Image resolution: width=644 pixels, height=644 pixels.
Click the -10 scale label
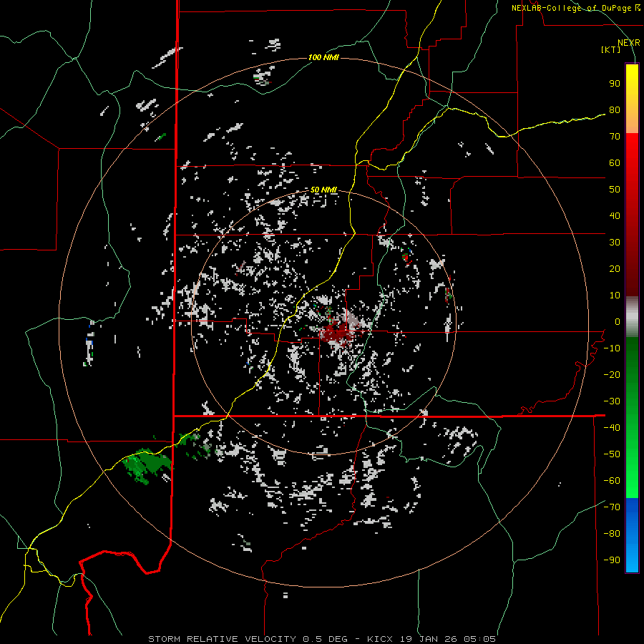612,348
